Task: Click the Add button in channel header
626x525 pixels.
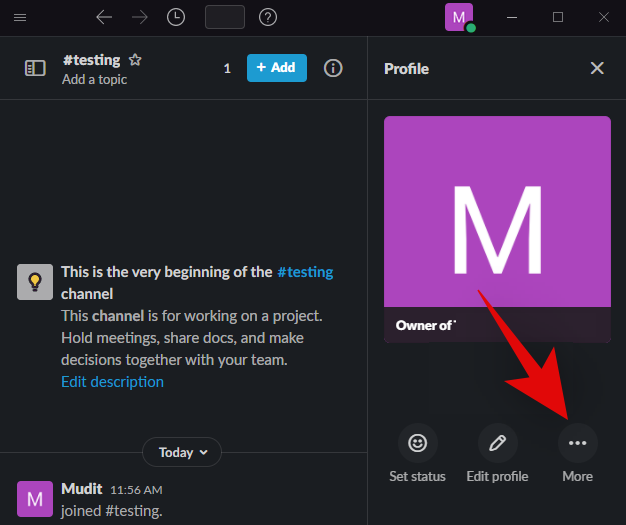Action: point(276,68)
